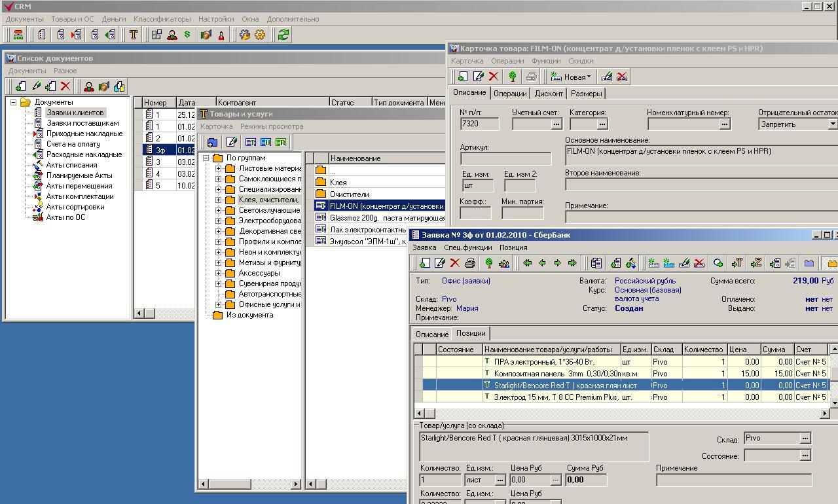The width and height of the screenshot is (838, 504).
Task: Click the magnifier with plus icon in Заявка toolbar
Action: click(718, 263)
